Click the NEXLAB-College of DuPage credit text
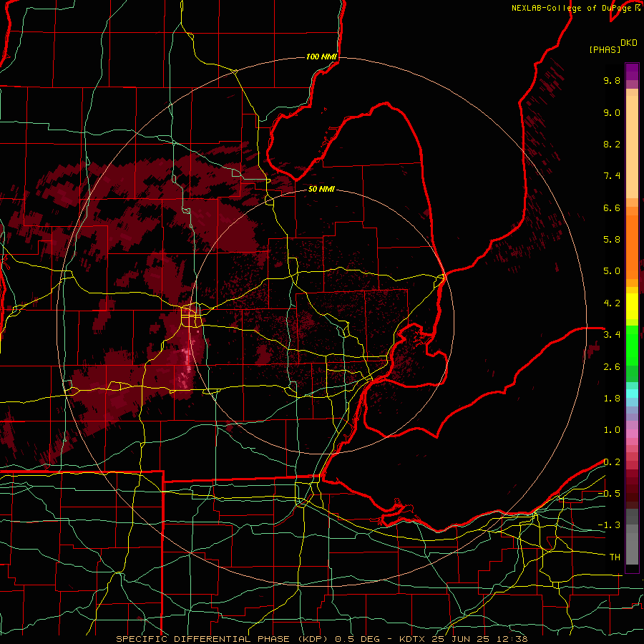The width and height of the screenshot is (644, 644). click(x=573, y=8)
